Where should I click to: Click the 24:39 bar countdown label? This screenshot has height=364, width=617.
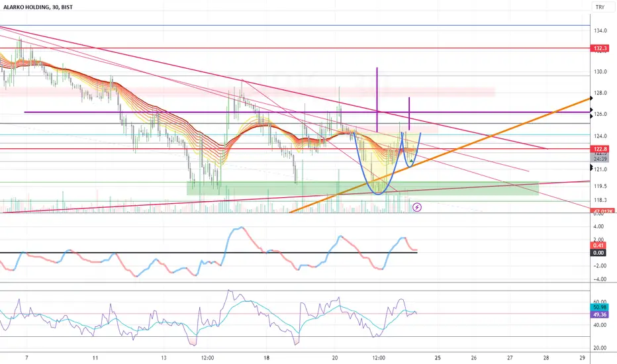pos(600,159)
